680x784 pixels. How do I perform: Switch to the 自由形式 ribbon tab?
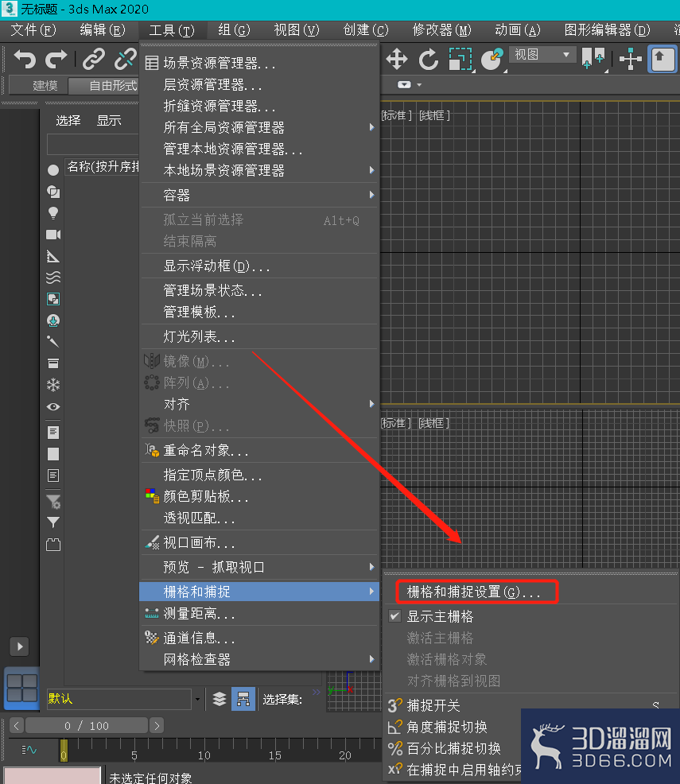click(104, 86)
